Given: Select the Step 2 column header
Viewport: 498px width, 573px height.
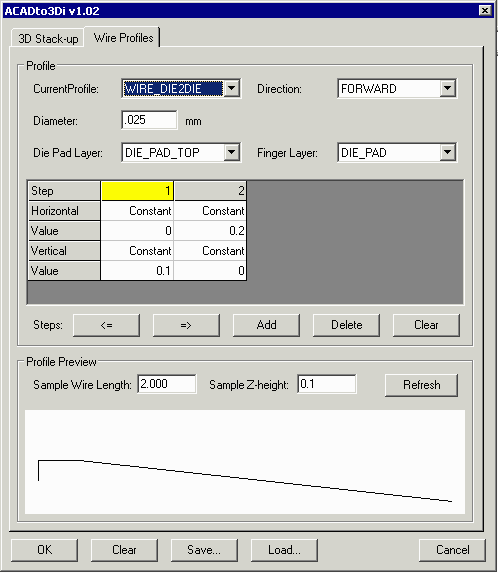Looking at the screenshot, I should (x=210, y=191).
